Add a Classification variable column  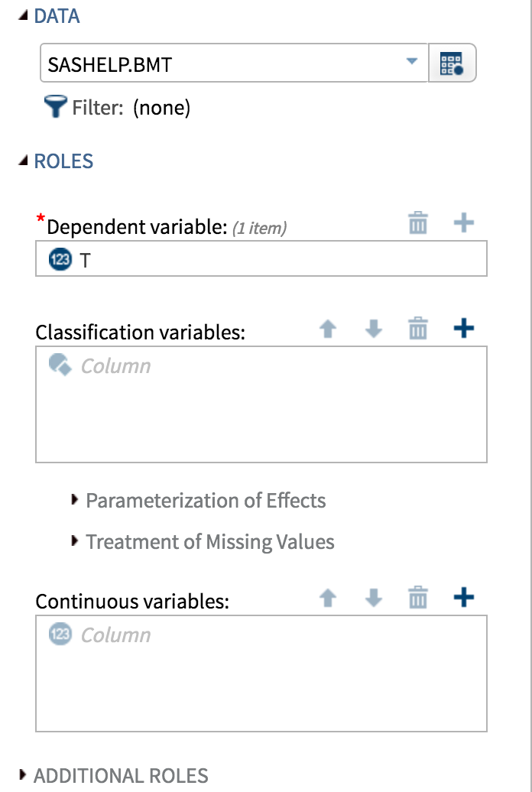pos(464,329)
